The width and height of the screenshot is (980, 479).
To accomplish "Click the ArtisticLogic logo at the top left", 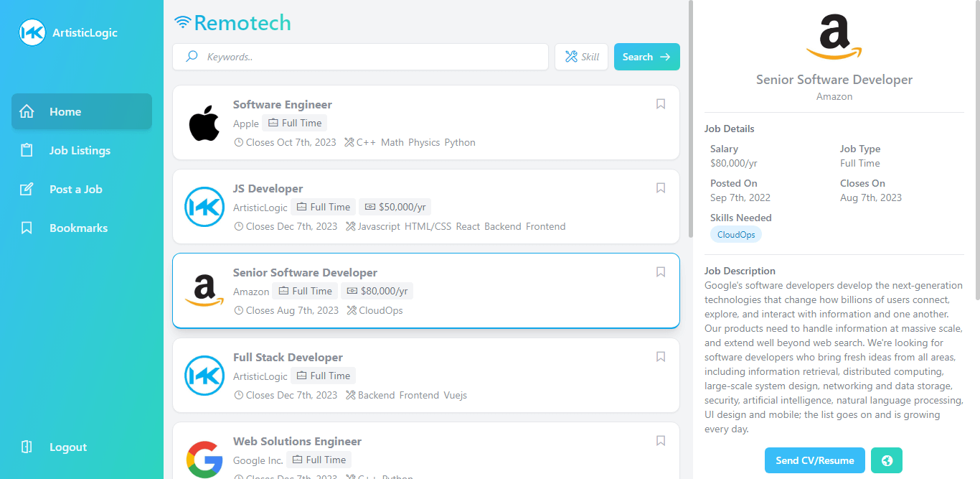I will coord(32,32).
